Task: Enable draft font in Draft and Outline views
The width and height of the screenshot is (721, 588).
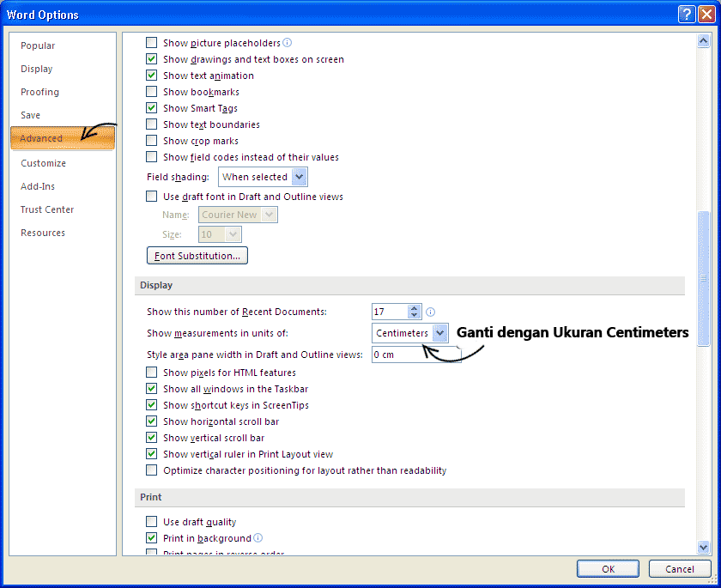Action: (x=151, y=197)
